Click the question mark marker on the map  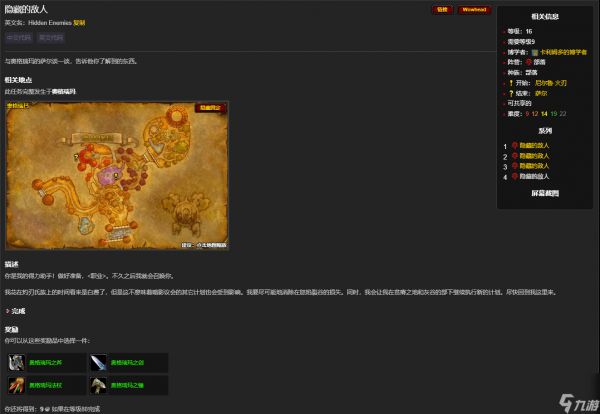(x=76, y=157)
